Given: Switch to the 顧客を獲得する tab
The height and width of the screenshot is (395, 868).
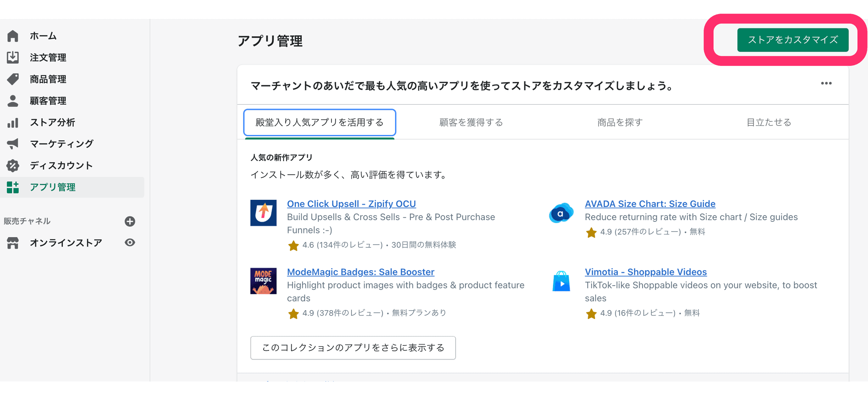Looking at the screenshot, I should point(471,123).
